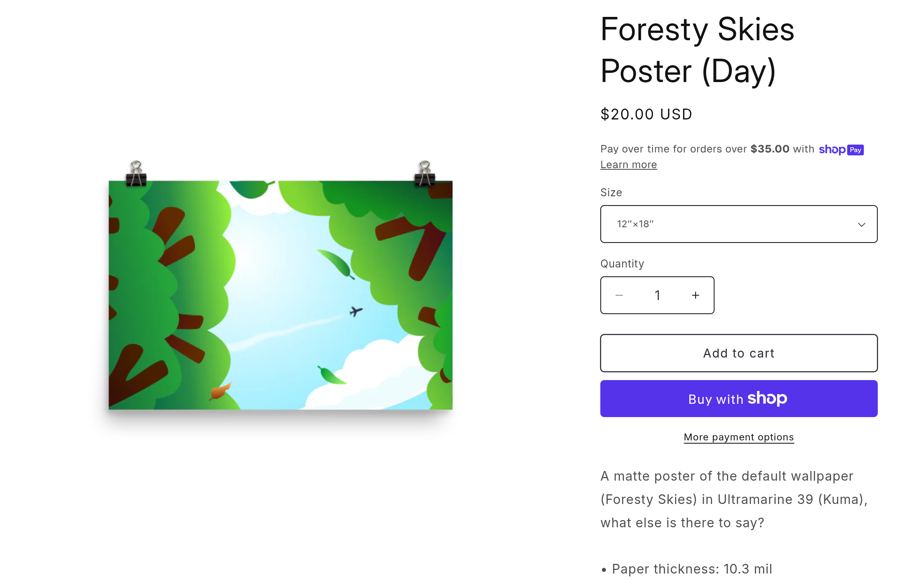Viewport: 924px width, 584px height.
Task: Click the left binder clip on the poster
Action: pyautogui.click(x=136, y=174)
